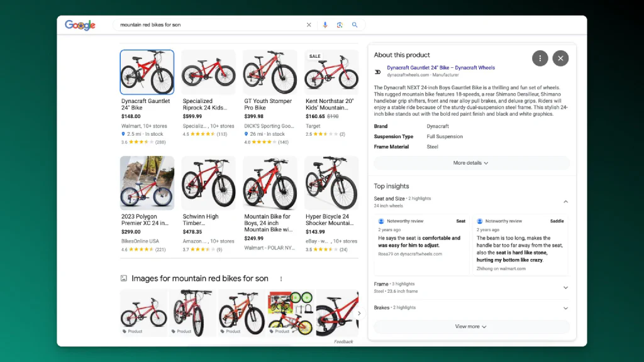The width and height of the screenshot is (644, 362).
Task: Open the three-dot product options menu
Action: point(540,58)
